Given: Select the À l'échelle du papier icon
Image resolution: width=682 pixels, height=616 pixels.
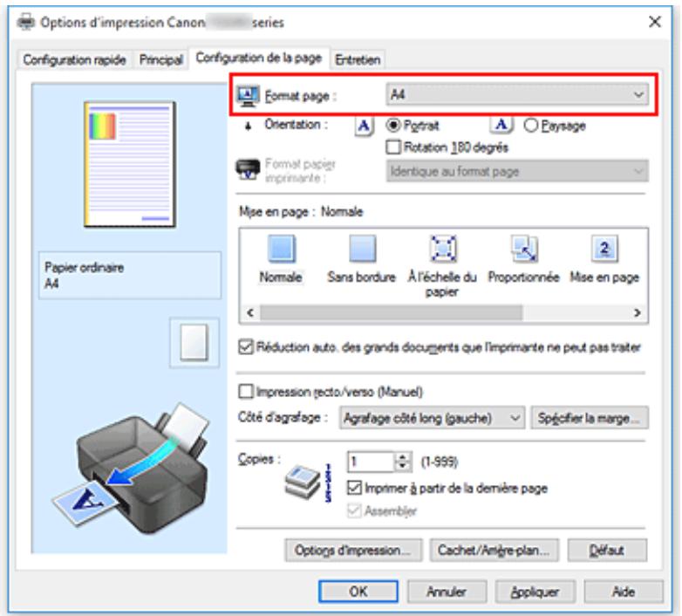Looking at the screenshot, I should 443,249.
